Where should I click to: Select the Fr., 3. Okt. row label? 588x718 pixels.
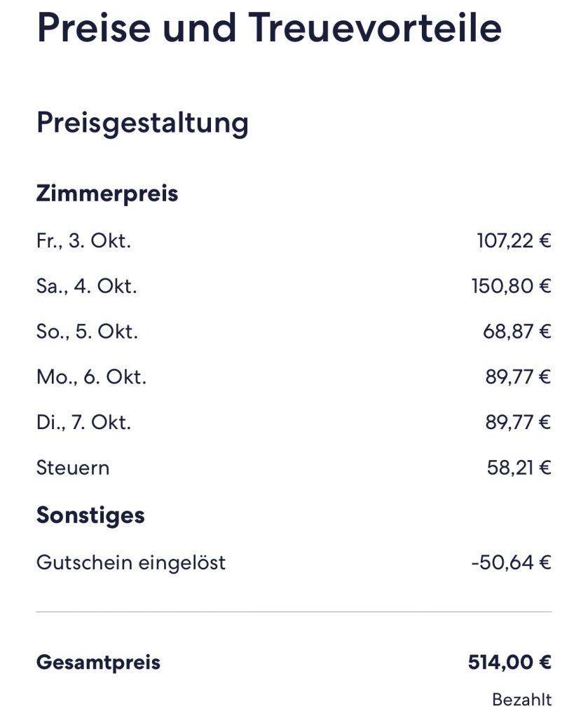[x=83, y=241]
